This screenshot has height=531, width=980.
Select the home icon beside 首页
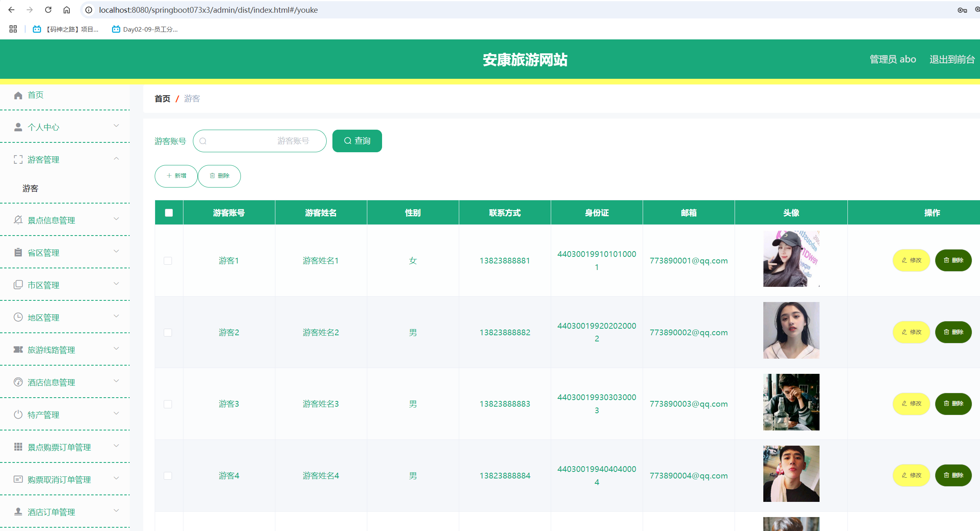coord(18,95)
